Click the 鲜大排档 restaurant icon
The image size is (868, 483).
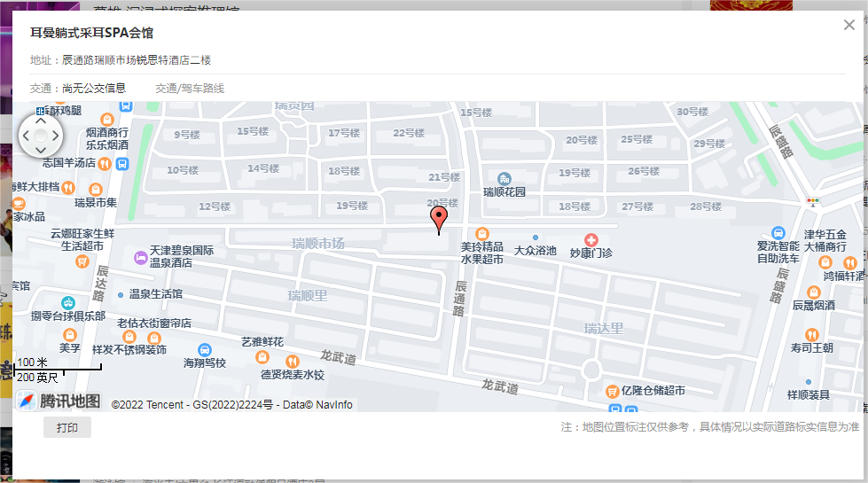click(68, 188)
